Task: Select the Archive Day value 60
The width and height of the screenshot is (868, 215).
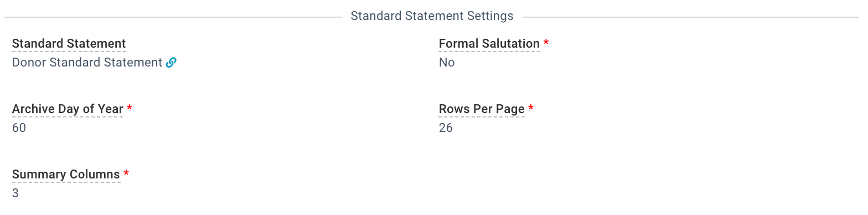Action: (19, 128)
